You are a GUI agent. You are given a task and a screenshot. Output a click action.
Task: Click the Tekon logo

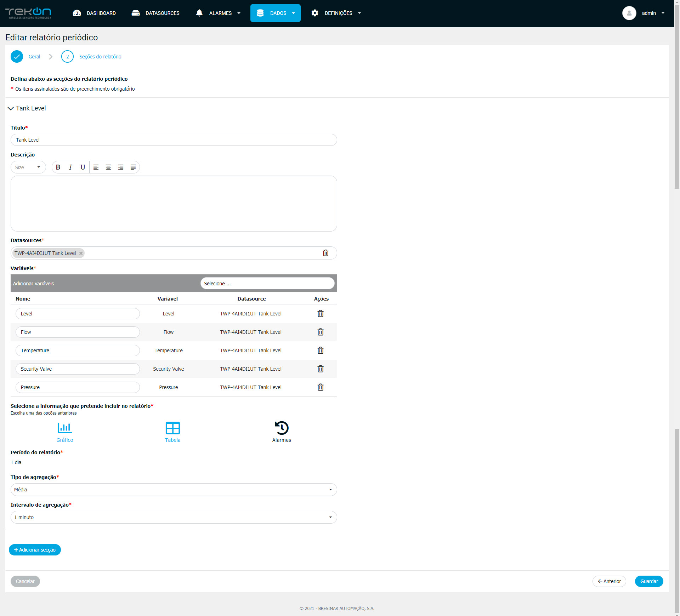click(28, 13)
